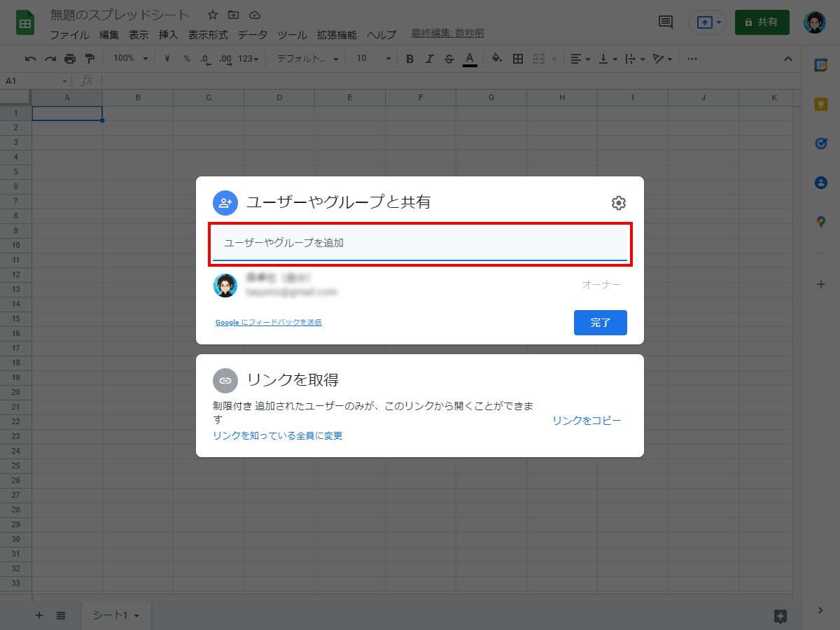
Task: Open Google Calendar side panel
Action: [x=820, y=65]
